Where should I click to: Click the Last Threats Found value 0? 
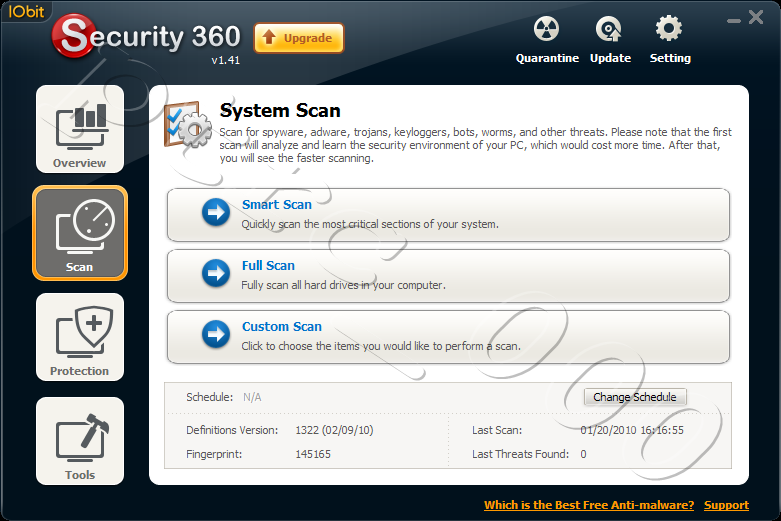[583, 454]
